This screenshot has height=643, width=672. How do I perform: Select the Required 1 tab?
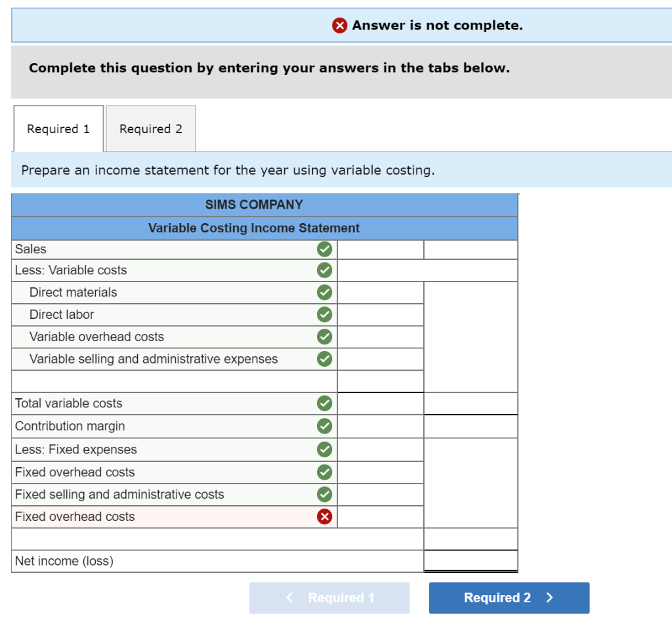(x=57, y=129)
